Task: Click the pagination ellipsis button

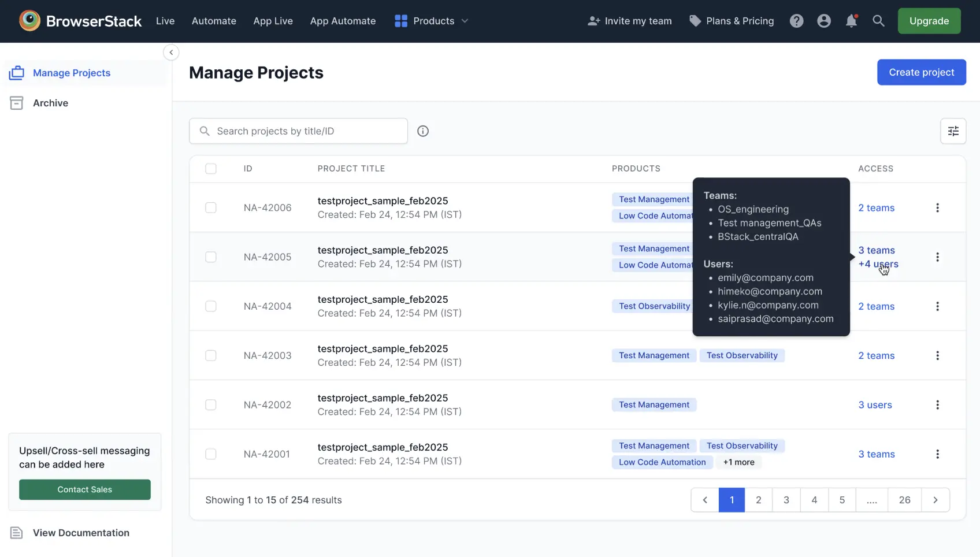Action: [872, 500]
